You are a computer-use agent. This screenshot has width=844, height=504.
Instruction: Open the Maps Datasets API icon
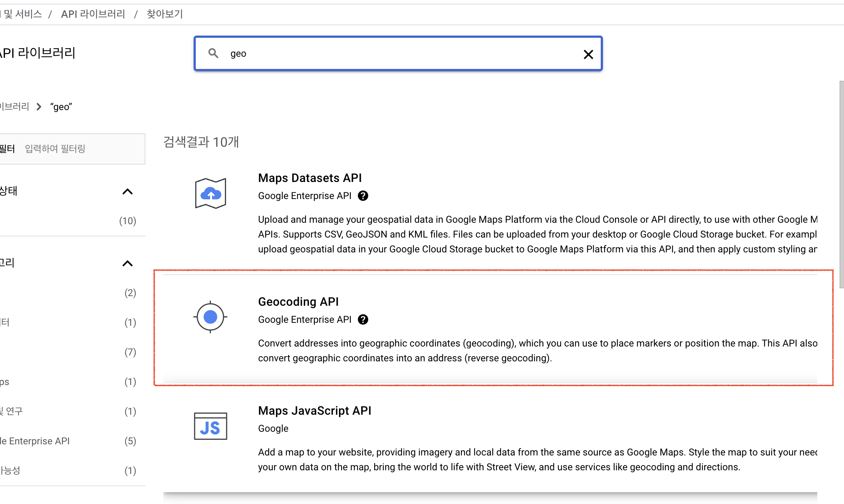pos(211,193)
